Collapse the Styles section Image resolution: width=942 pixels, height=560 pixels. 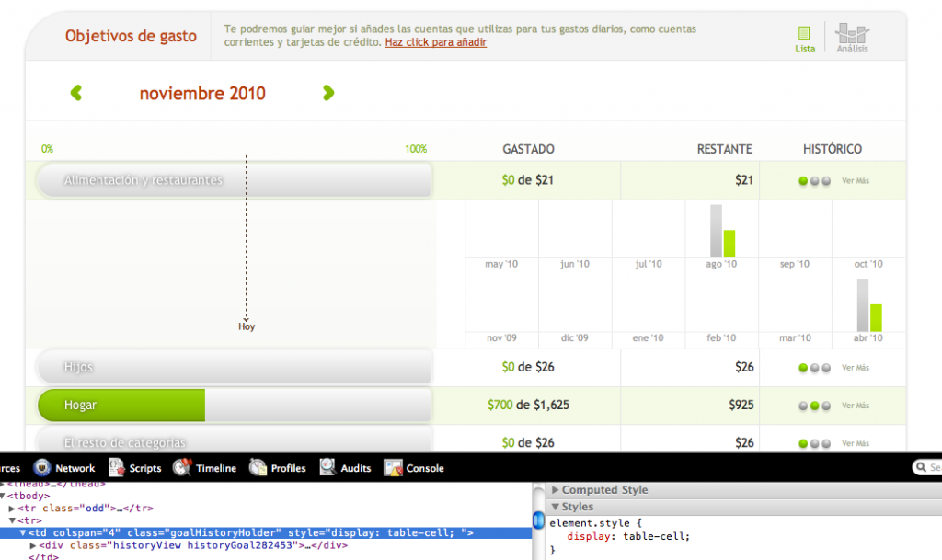click(556, 507)
